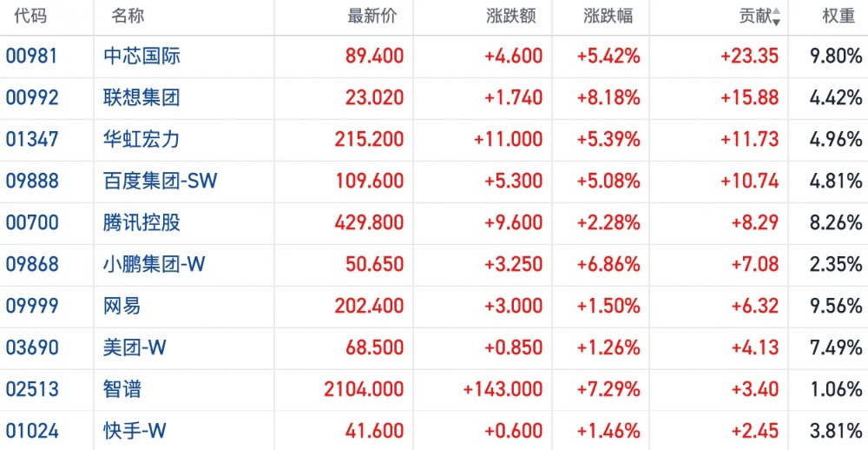The height and width of the screenshot is (450, 868).
Task: Open 腾讯控股 stock page
Action: click(x=141, y=222)
